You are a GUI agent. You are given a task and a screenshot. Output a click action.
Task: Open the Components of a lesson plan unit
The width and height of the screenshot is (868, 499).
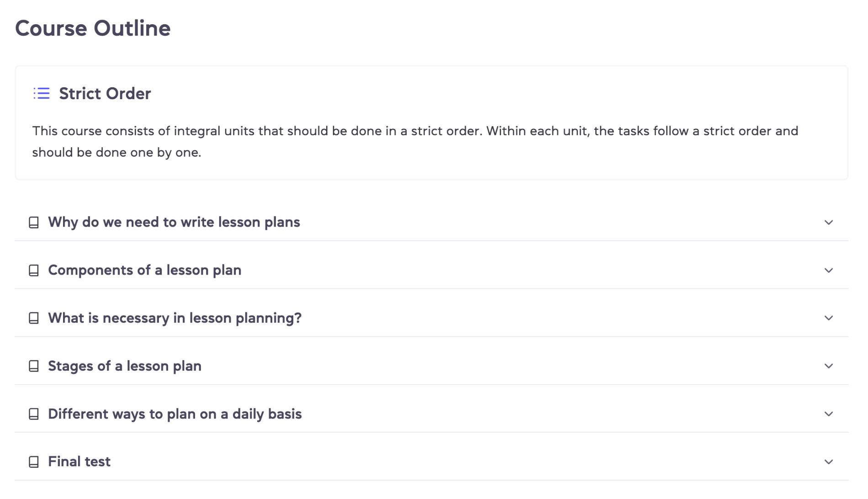[x=144, y=270]
